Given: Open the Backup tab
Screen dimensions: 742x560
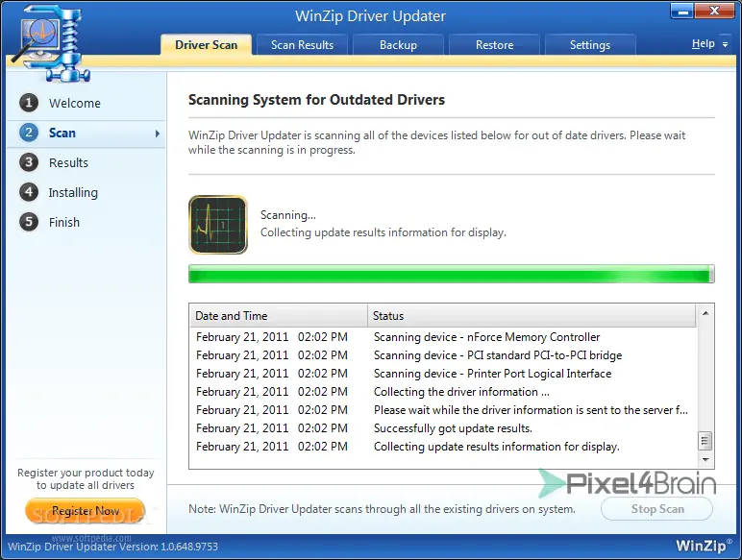Looking at the screenshot, I should tap(398, 45).
